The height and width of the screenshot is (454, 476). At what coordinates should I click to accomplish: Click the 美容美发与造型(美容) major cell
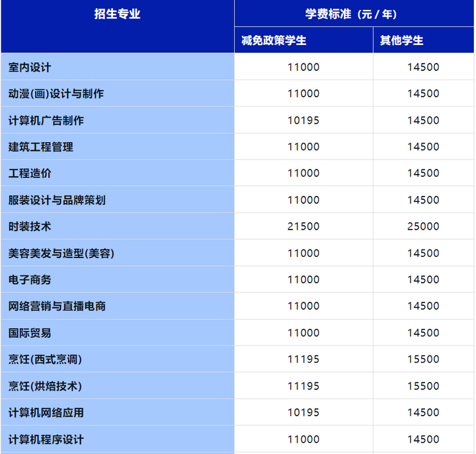[61, 253]
